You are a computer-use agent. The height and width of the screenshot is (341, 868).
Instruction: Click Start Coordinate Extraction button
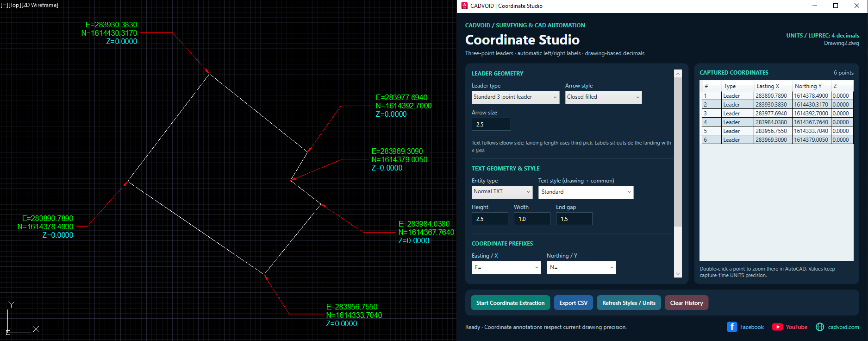(511, 303)
